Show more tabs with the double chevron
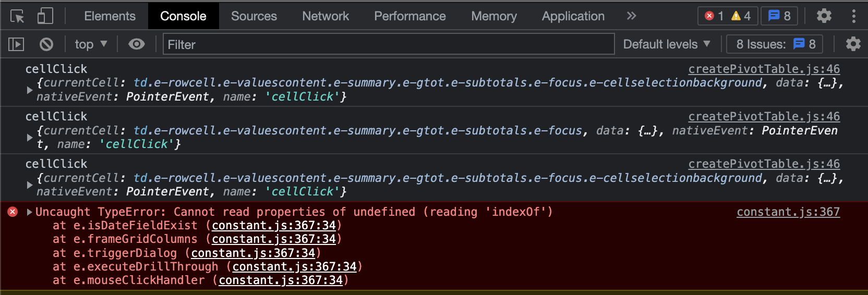The width and height of the screenshot is (868, 295). pyautogui.click(x=631, y=16)
